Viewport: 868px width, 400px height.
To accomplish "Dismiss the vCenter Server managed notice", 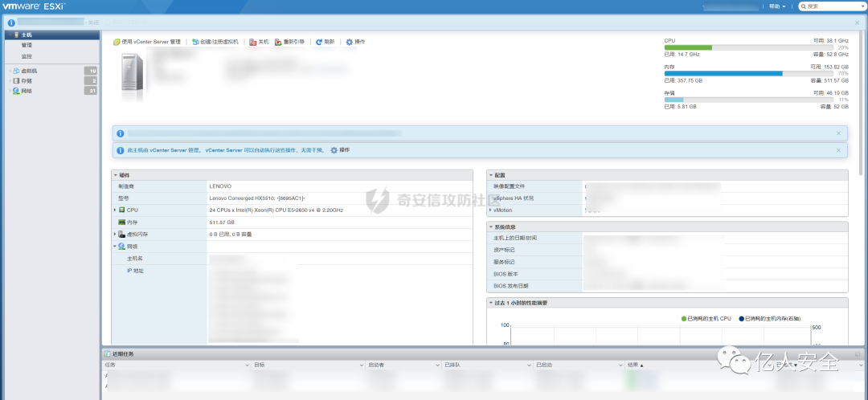I will (838, 150).
